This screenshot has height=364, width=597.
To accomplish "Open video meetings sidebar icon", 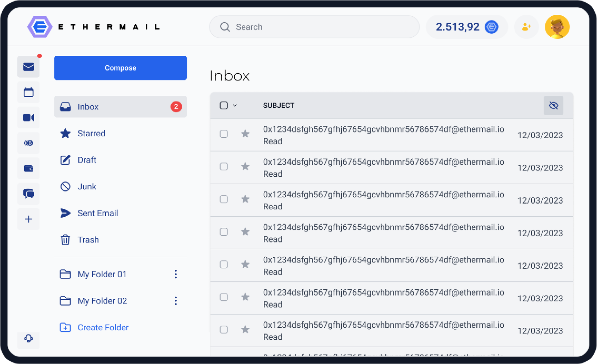I will pyautogui.click(x=28, y=118).
